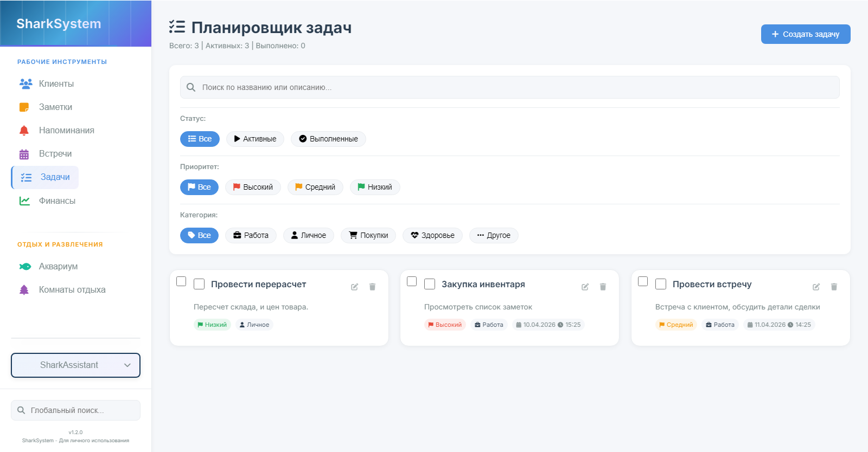Screen dimensions: 868x452
Task: Click the task title 'Провести перерасчет'
Action: click(258, 285)
